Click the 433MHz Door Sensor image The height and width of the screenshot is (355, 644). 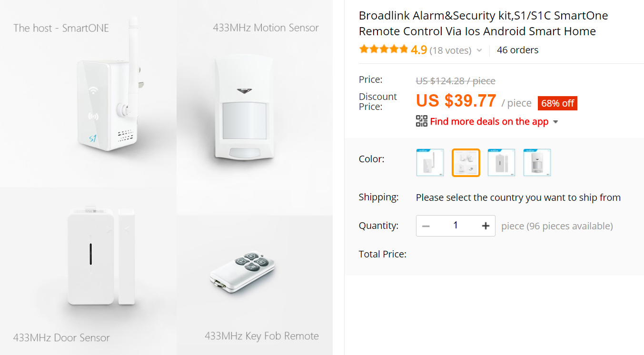point(100,257)
